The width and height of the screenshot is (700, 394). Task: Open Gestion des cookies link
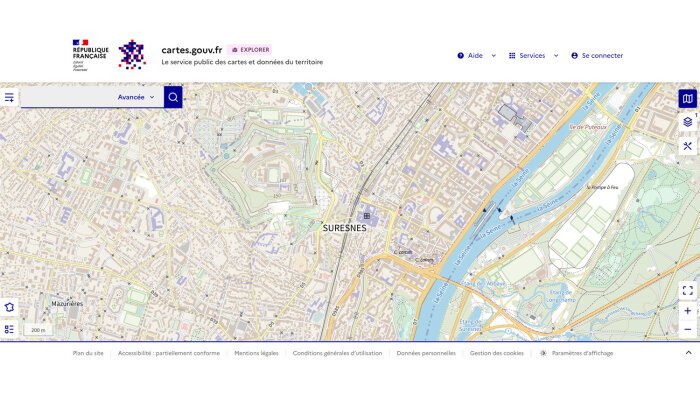pos(496,353)
